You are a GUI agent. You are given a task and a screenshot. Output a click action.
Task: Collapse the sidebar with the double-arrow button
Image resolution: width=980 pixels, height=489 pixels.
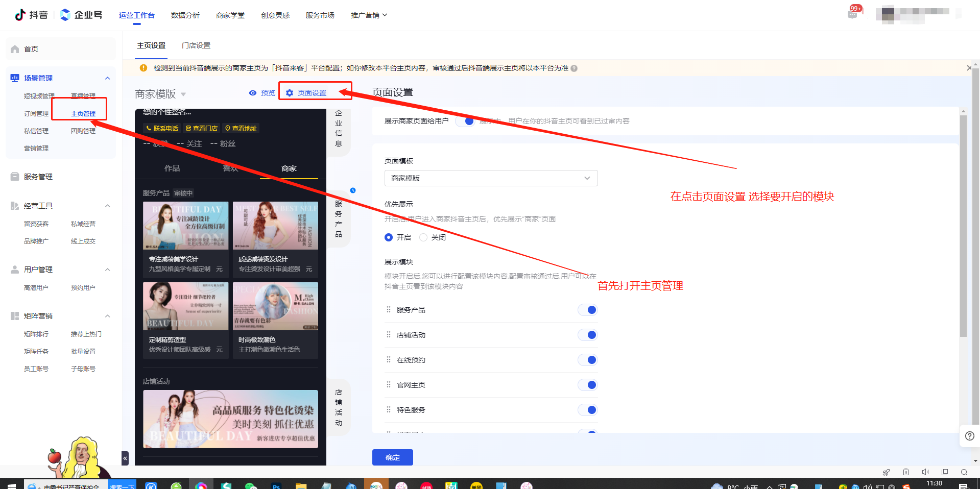(125, 458)
